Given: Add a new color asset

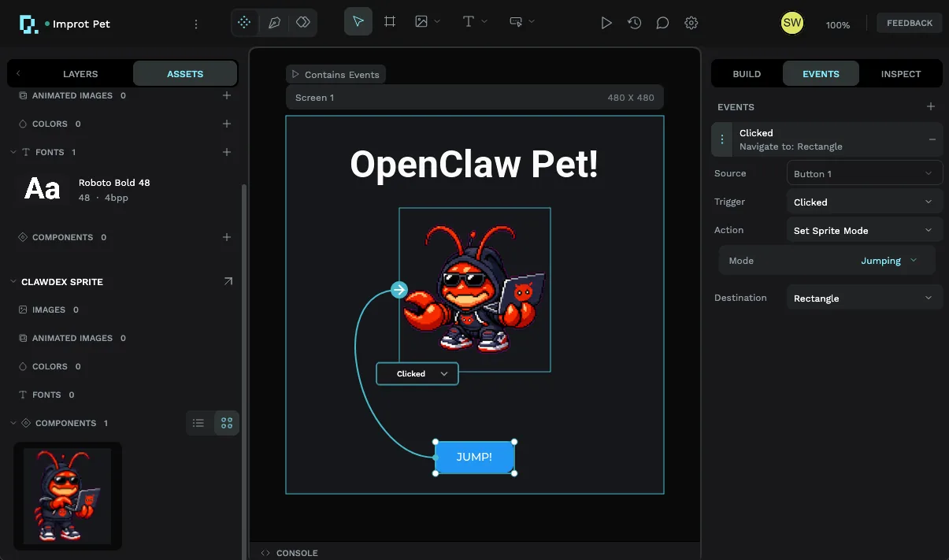Looking at the screenshot, I should [227, 124].
